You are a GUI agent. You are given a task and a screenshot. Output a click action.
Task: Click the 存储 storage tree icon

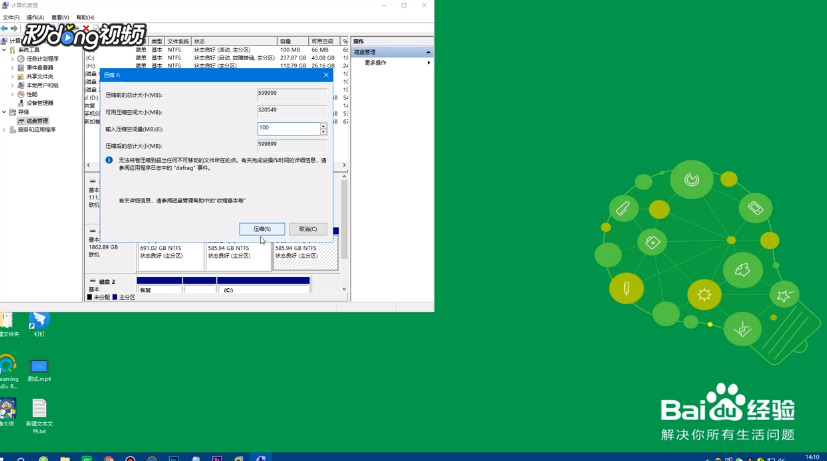point(13,112)
